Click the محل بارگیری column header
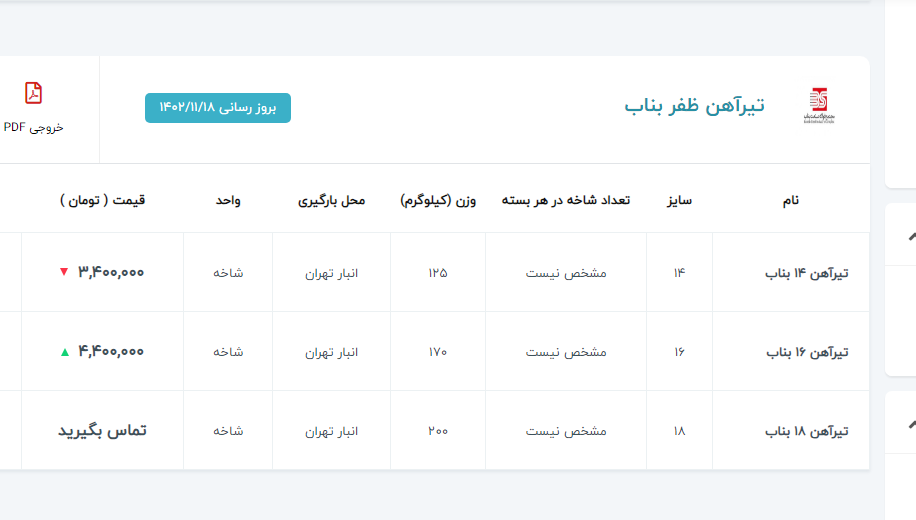The image size is (916, 520). pyautogui.click(x=331, y=200)
